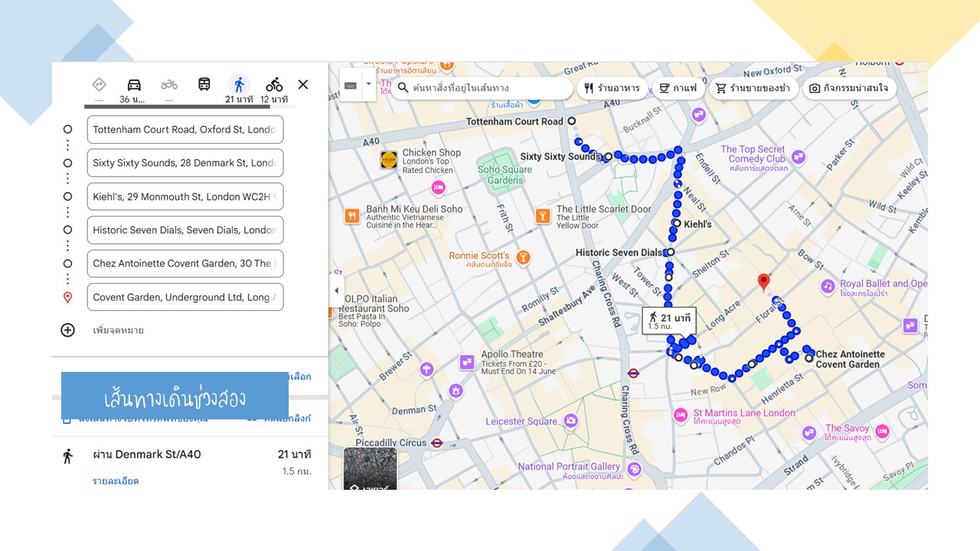Select the Tottenham Court Road start-point circle

coord(68,129)
